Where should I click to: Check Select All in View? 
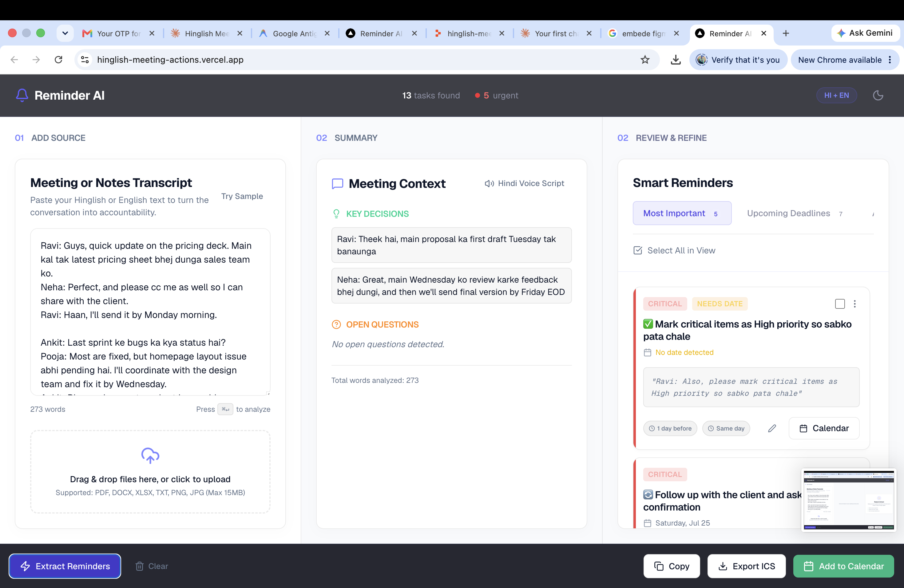(x=674, y=250)
